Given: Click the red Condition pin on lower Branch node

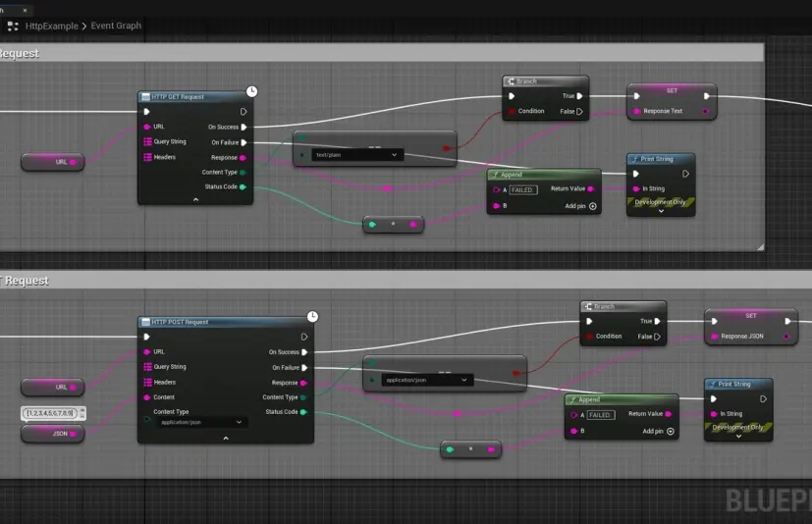Looking at the screenshot, I should 588,336.
